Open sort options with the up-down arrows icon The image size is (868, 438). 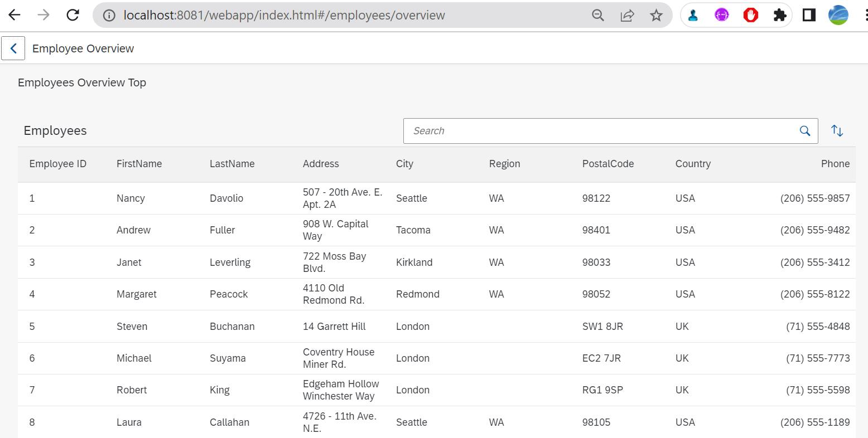(x=837, y=131)
